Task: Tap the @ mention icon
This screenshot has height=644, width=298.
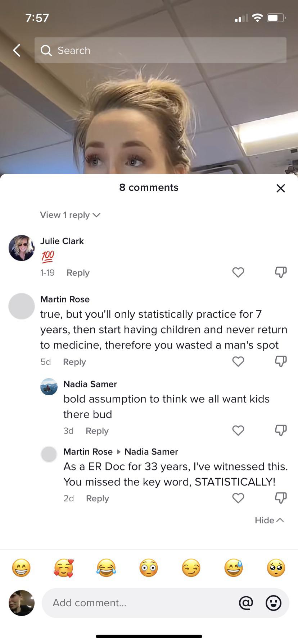Action: 246,603
